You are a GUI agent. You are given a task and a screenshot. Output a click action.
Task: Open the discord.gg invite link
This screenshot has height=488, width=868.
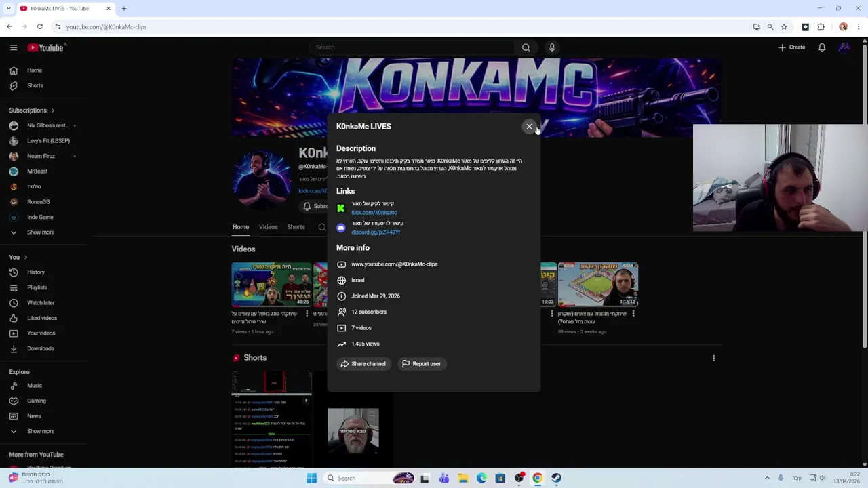[376, 232]
